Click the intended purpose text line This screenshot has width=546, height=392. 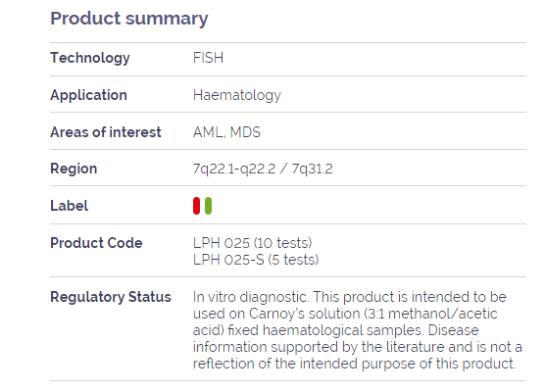coord(355,364)
